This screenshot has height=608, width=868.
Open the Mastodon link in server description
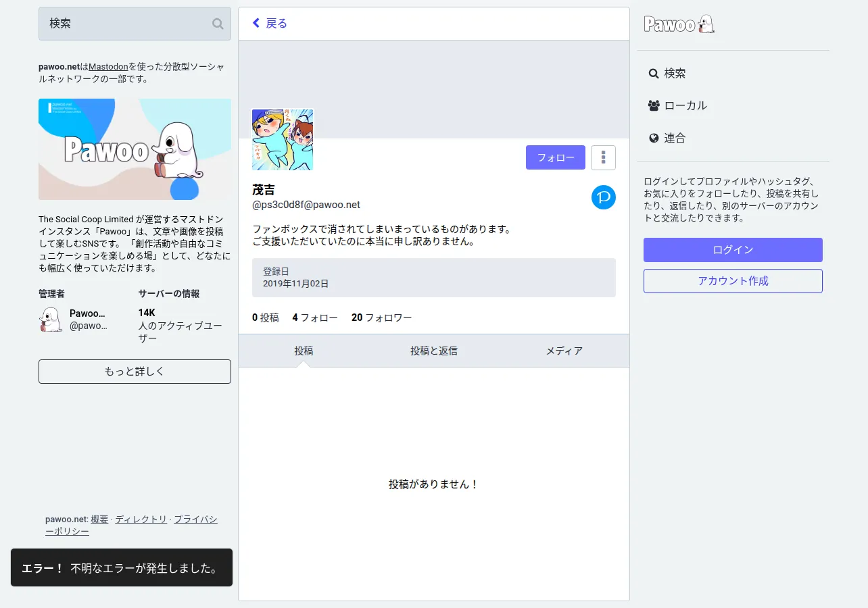click(108, 67)
